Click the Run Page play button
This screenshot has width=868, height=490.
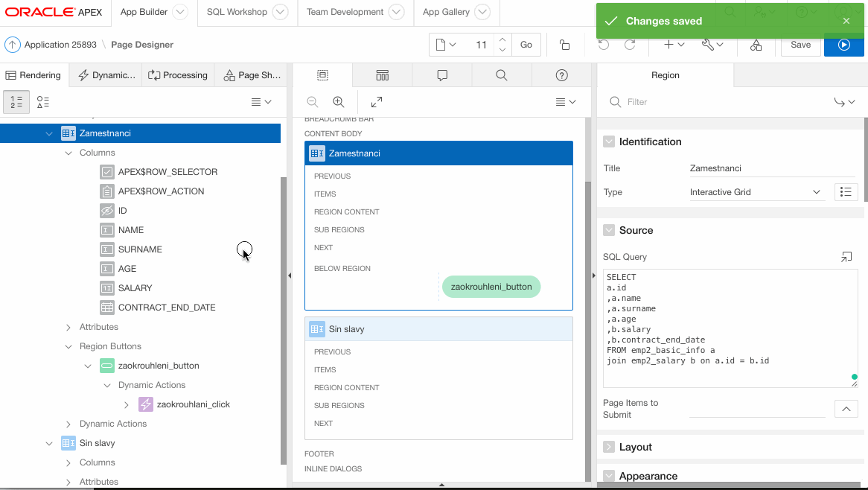click(843, 45)
